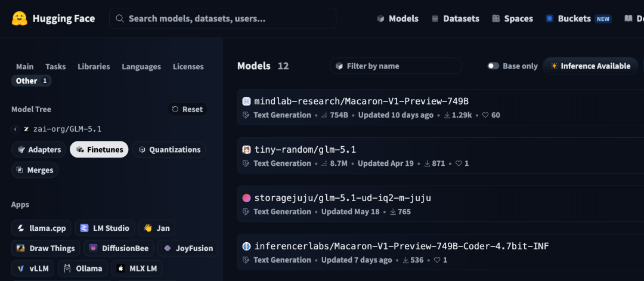Select the vLLM app chip

click(x=33, y=268)
